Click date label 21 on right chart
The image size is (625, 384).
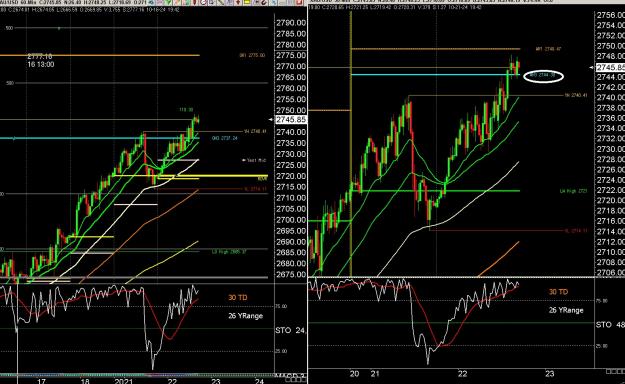click(x=375, y=374)
